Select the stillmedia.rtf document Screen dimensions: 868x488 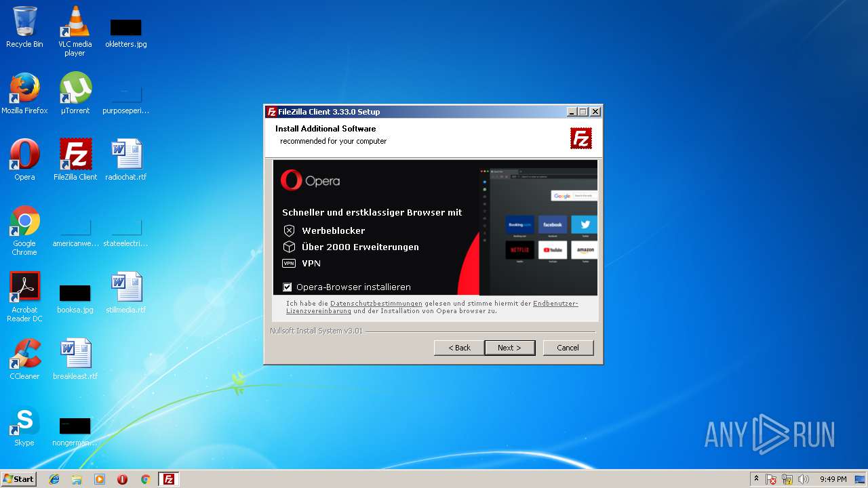(x=126, y=292)
